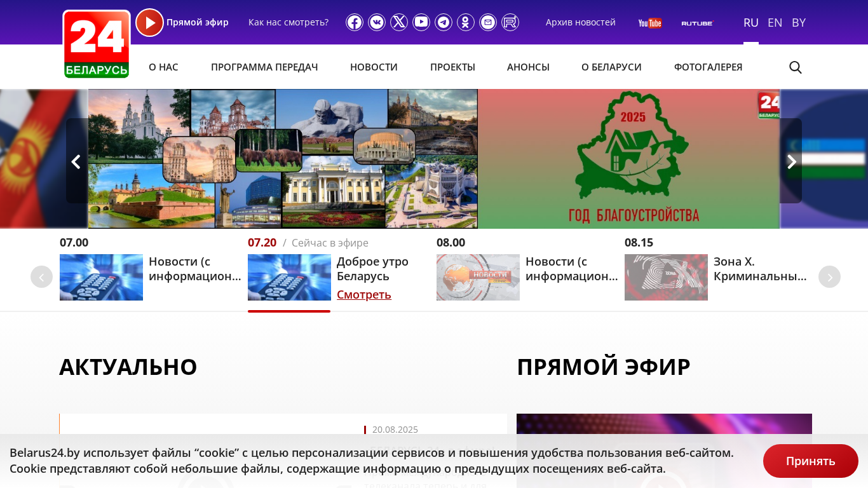Accept cookies with Принять button

pos(811,461)
